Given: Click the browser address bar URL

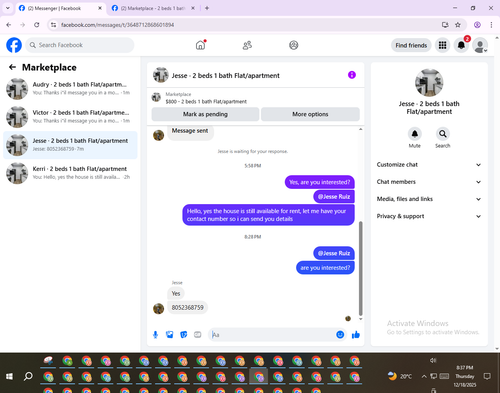Looking at the screenshot, I should pos(117,25).
